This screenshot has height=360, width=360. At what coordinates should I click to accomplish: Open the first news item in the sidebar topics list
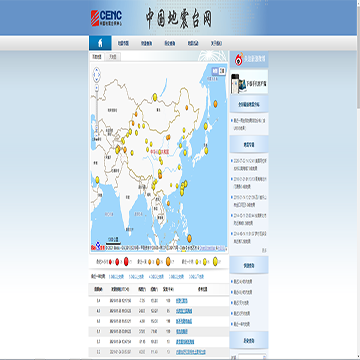tap(249, 164)
